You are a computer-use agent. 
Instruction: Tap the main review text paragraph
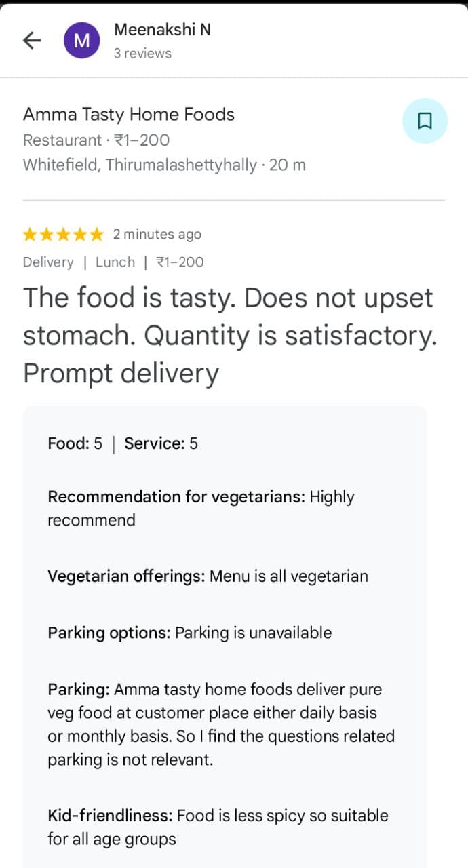(x=228, y=336)
